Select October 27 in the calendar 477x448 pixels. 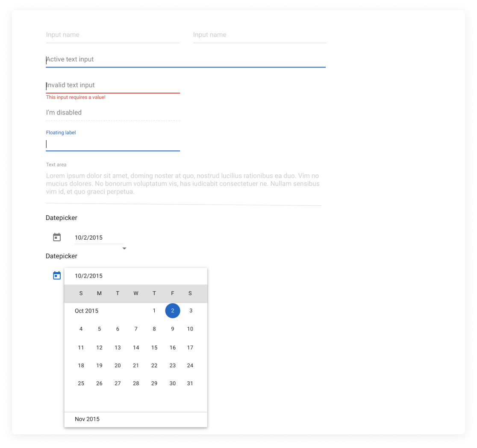pyautogui.click(x=118, y=383)
